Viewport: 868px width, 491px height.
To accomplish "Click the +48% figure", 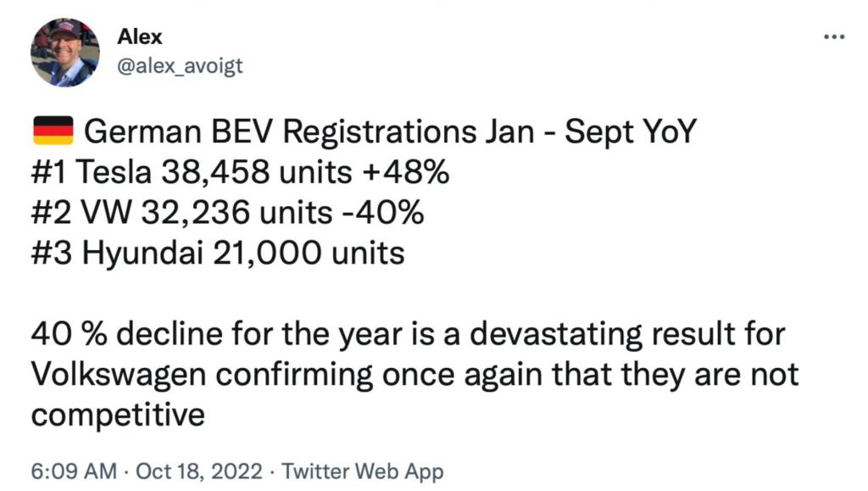I will click(405, 172).
